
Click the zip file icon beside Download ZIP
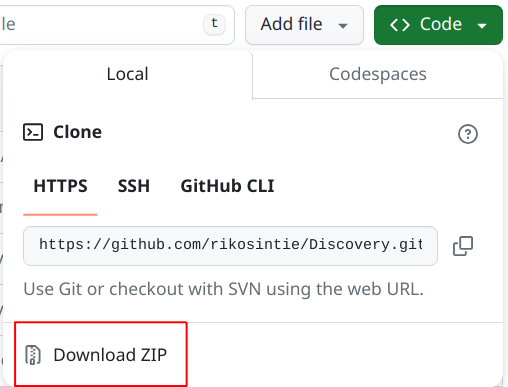point(33,355)
